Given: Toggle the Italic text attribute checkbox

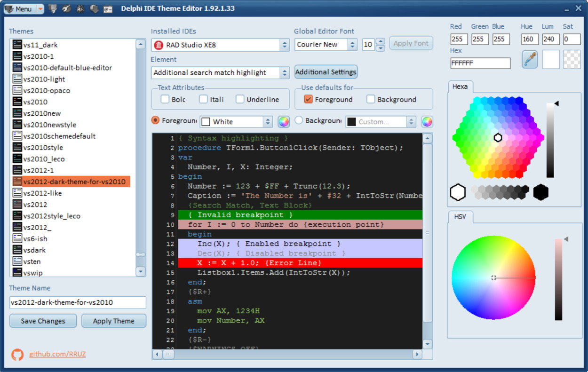Looking at the screenshot, I should point(203,99).
